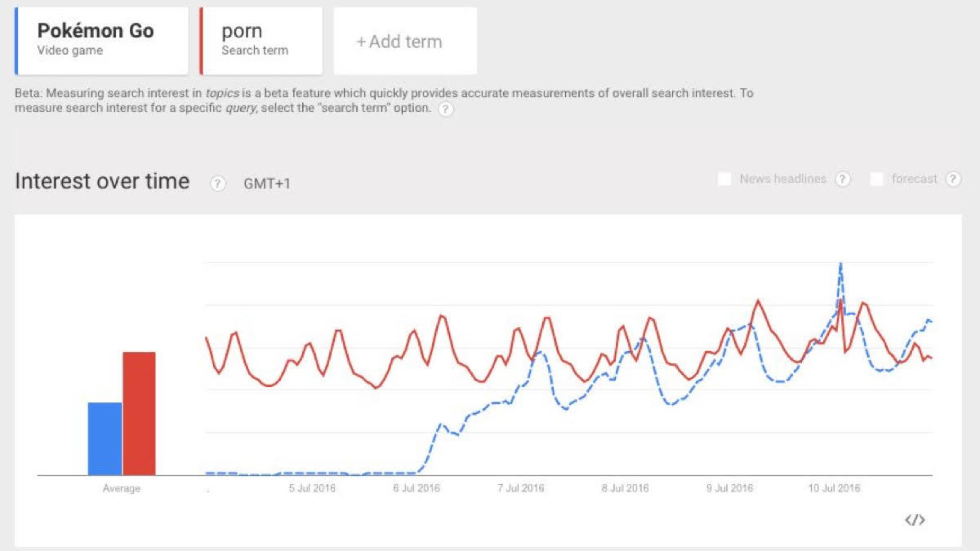
Task: Click the blue Average bar
Action: coord(105,439)
